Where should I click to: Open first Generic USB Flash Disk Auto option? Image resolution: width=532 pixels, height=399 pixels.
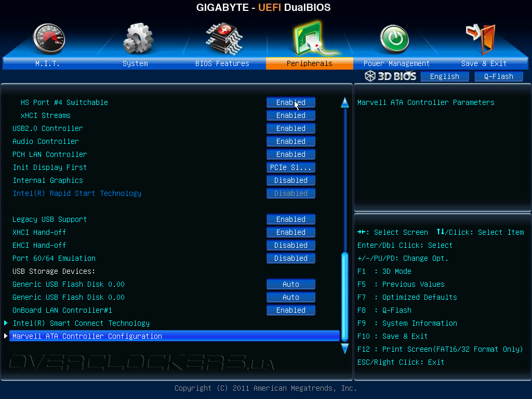(x=291, y=284)
